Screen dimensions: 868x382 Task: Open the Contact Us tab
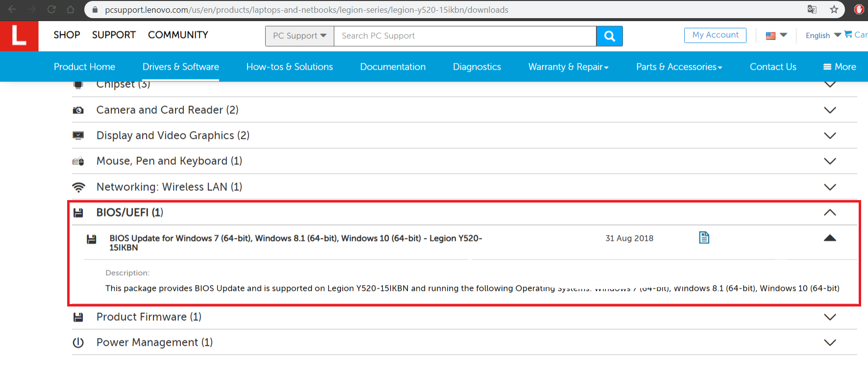tap(773, 67)
